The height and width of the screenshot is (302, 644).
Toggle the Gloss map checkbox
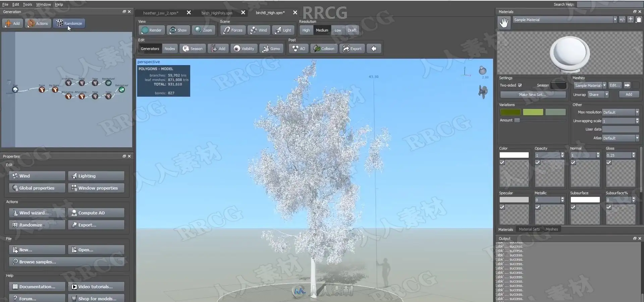[x=609, y=162]
